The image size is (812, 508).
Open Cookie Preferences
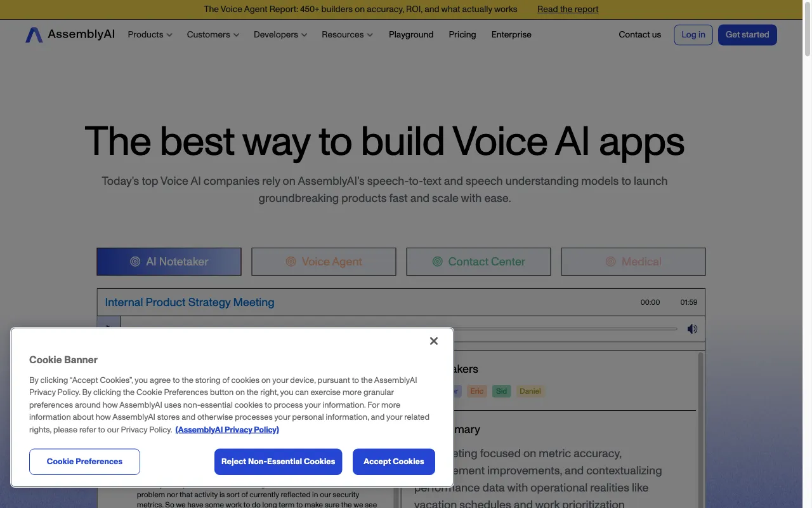tap(84, 462)
